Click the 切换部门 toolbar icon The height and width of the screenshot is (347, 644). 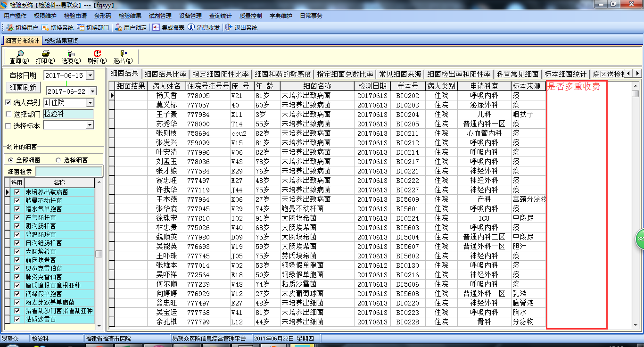click(x=81, y=27)
